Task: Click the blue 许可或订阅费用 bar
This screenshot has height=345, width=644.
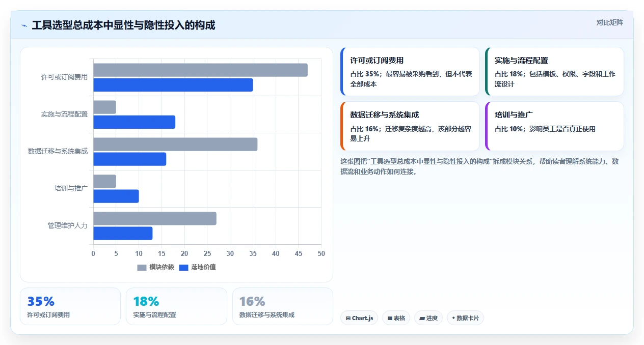Action: point(173,85)
